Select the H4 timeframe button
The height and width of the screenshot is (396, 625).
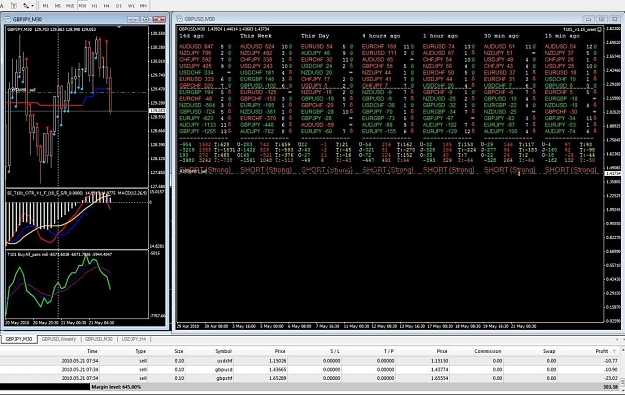click(x=106, y=6)
